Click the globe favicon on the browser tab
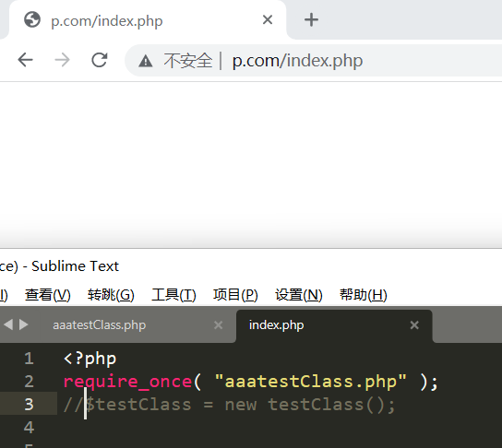The width and height of the screenshot is (502, 448). 32,20
